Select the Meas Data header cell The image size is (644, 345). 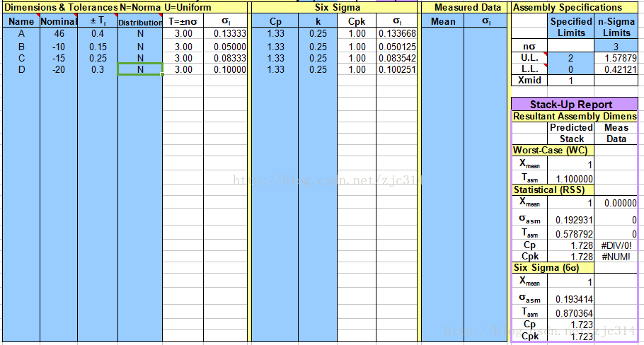tap(616, 133)
